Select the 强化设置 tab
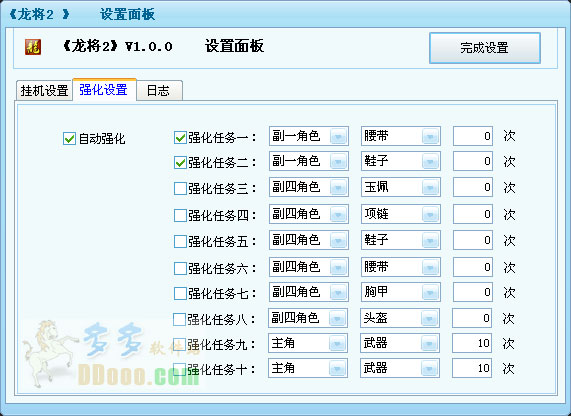Screen dimensions: 571x416 [x=104, y=89]
